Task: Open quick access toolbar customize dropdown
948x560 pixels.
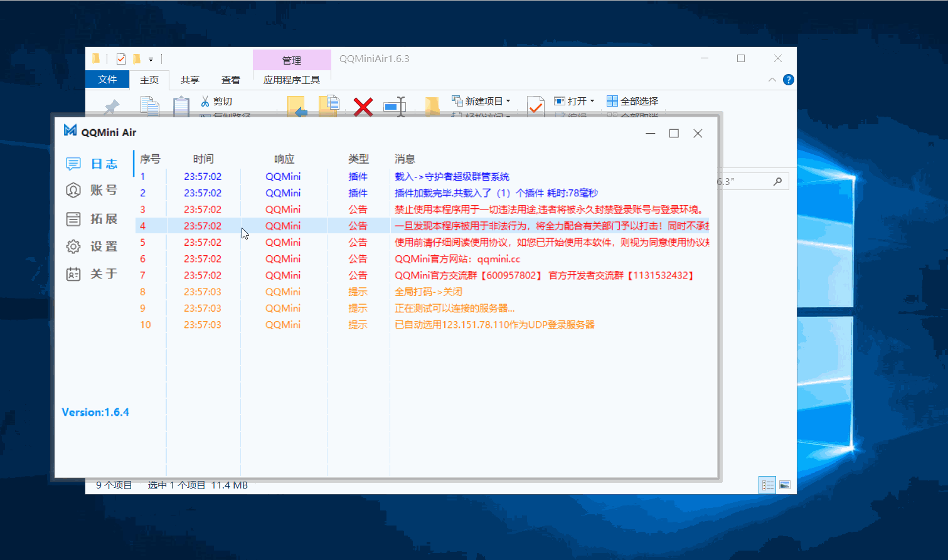Action: (151, 60)
